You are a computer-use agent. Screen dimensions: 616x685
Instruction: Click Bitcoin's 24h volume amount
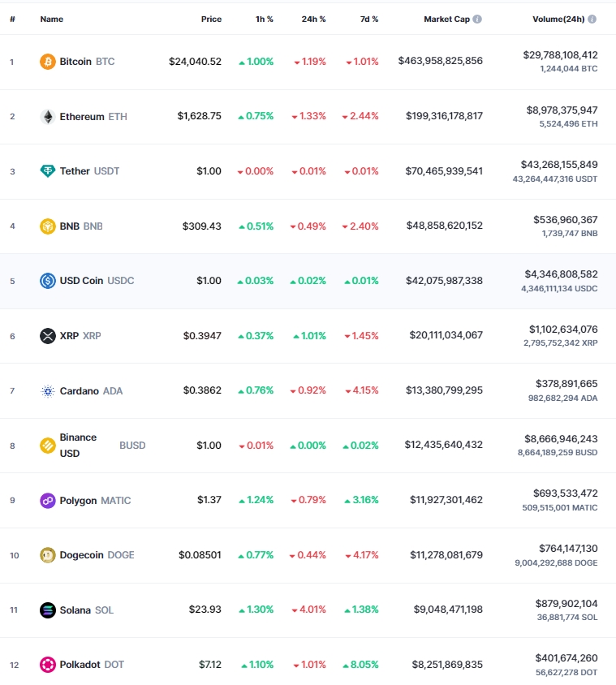(x=560, y=55)
